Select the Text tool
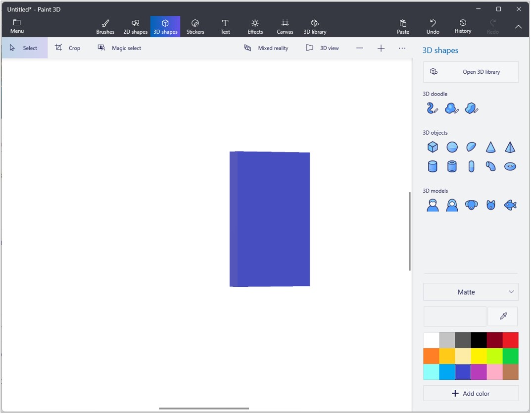 (225, 26)
